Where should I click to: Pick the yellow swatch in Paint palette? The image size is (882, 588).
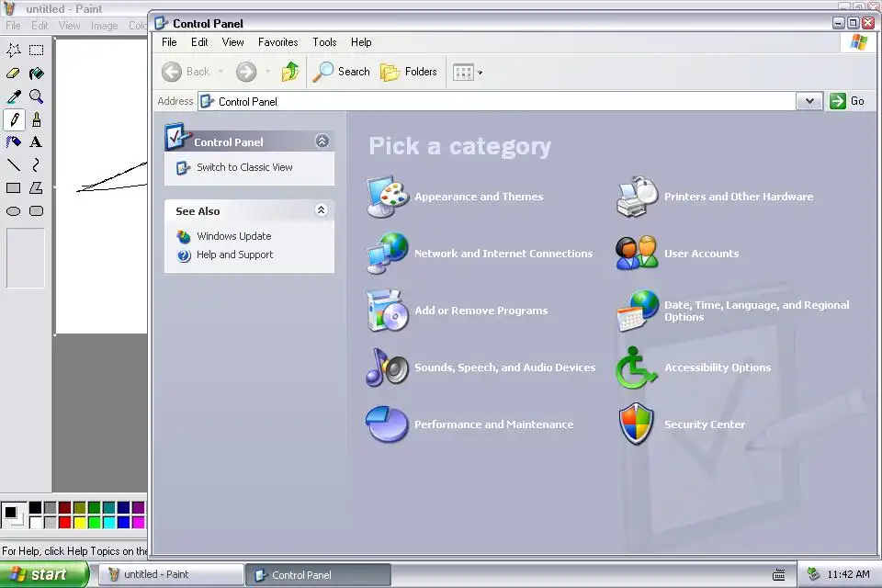[x=79, y=522]
